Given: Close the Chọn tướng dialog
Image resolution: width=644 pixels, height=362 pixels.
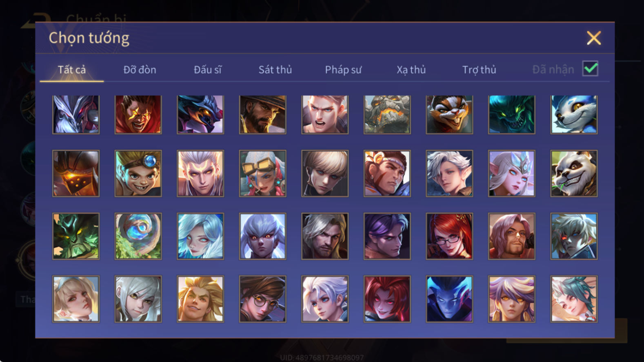Looking at the screenshot, I should (x=594, y=38).
